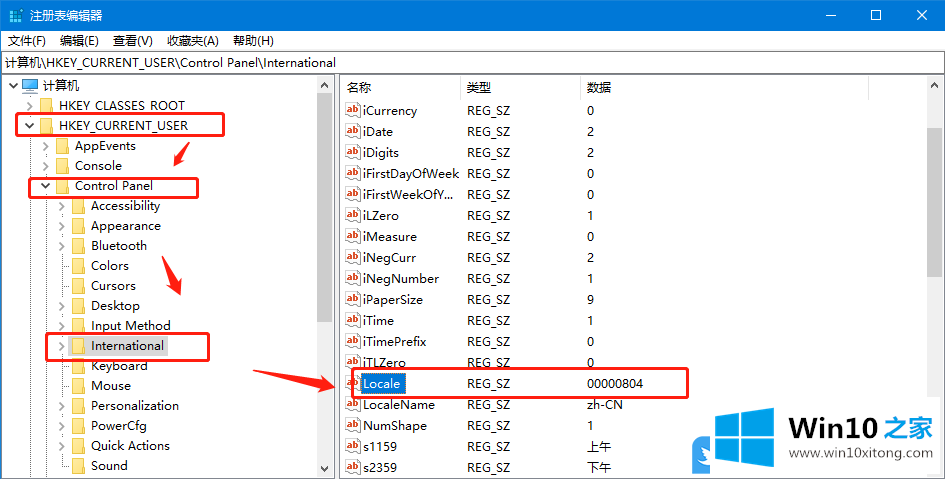Click the AppEvents folder icon
This screenshot has height=479, width=945.
(x=62, y=146)
